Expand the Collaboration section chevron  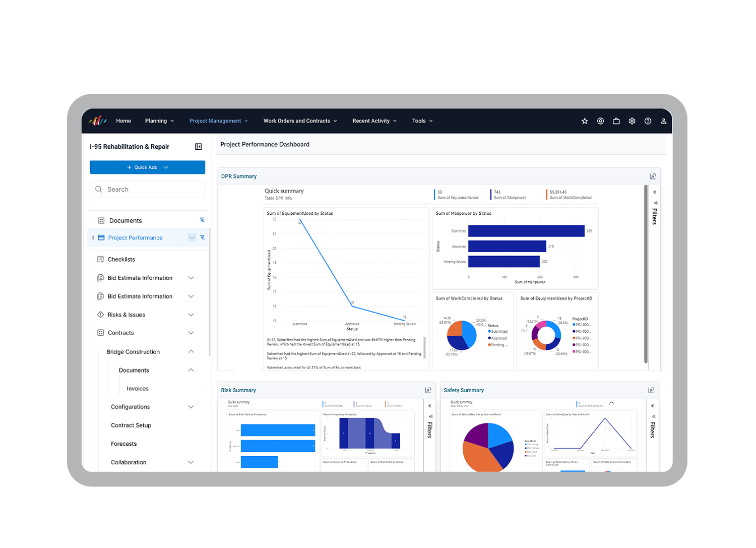191,462
